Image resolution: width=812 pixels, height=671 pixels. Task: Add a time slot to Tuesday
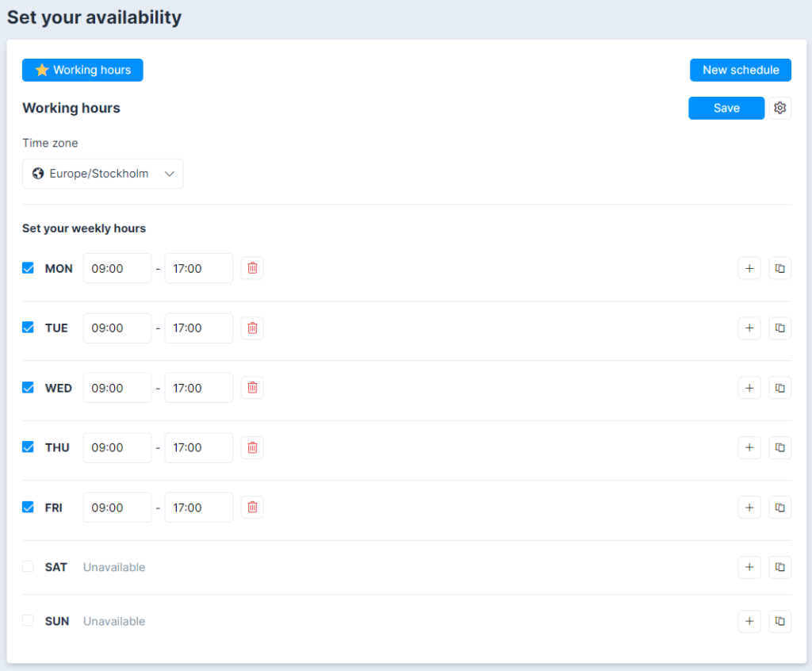coord(749,328)
